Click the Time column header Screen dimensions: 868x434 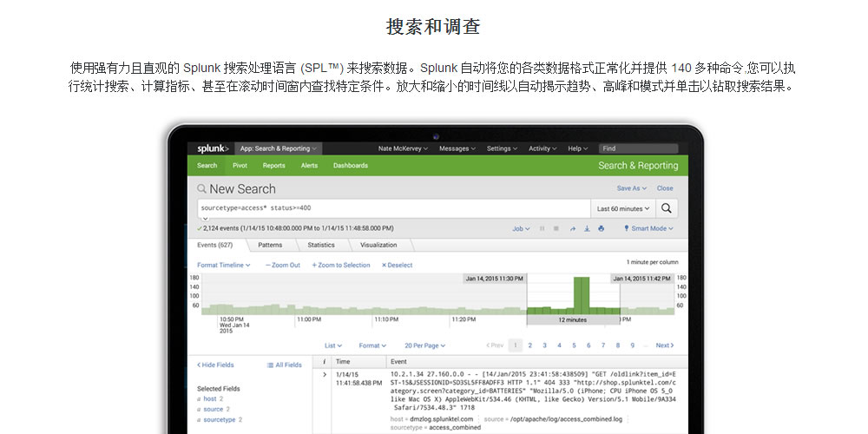343,361
